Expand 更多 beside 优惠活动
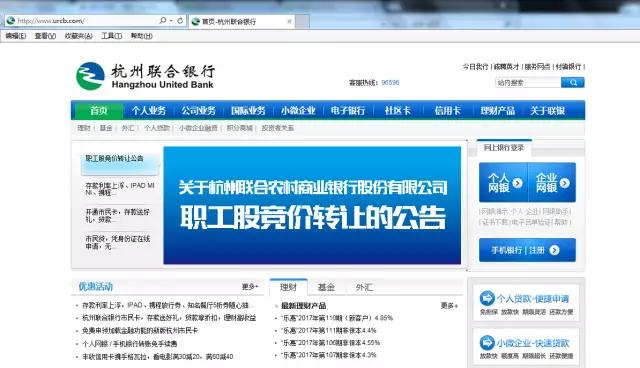Screen dimensions: 640x368 (250, 287)
